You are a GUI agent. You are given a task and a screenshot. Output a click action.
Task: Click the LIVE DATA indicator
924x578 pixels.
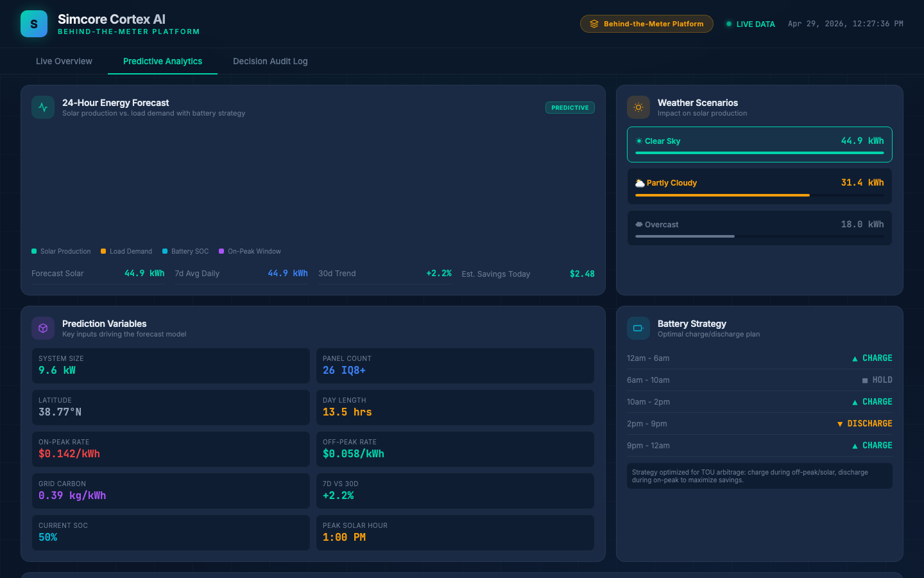pyautogui.click(x=750, y=24)
